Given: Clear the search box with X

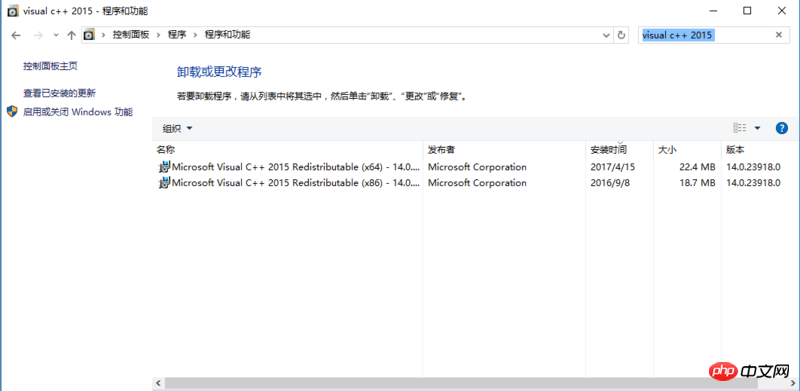Looking at the screenshot, I should tap(779, 35).
